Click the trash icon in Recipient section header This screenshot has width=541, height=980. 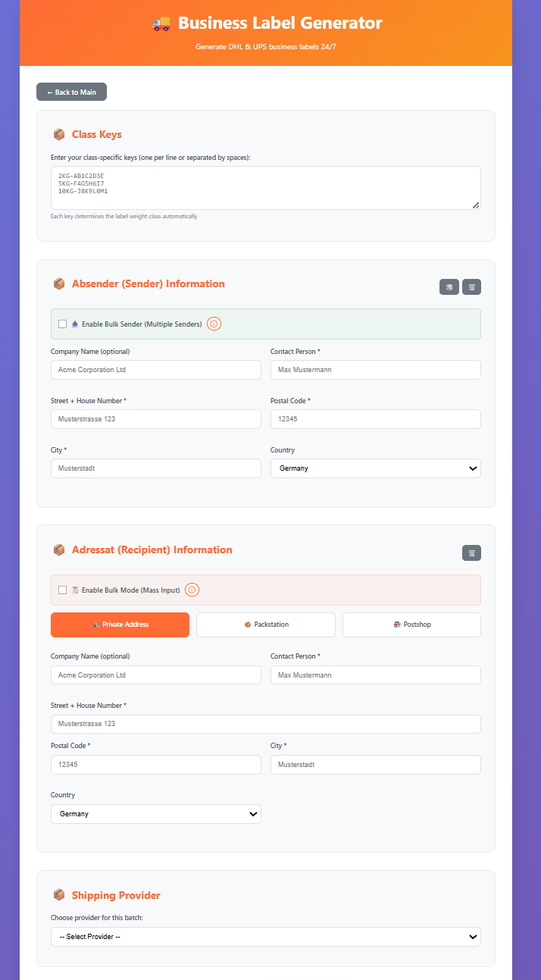[471, 553]
